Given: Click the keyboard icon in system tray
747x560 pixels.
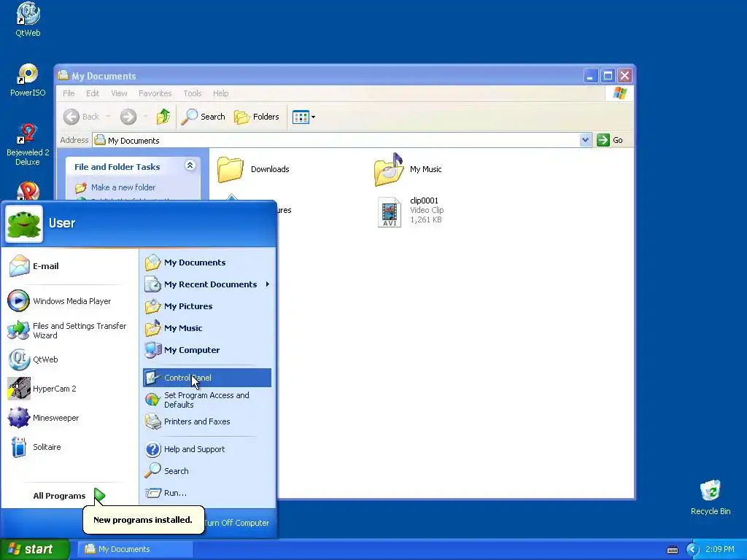Looking at the screenshot, I should pos(672,550).
